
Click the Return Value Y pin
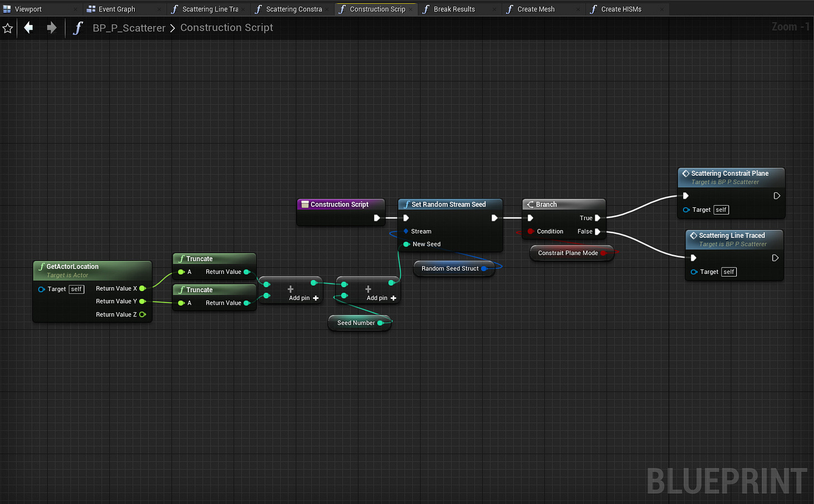(x=143, y=301)
